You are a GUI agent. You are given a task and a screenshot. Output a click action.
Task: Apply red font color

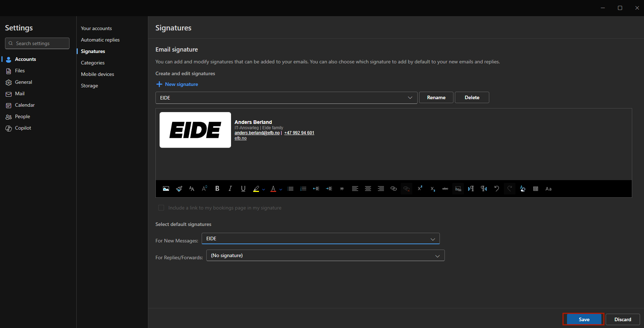coord(273,189)
